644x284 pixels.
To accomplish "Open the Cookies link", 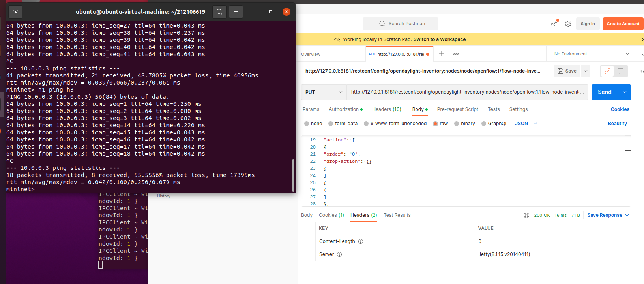I will click(x=620, y=109).
